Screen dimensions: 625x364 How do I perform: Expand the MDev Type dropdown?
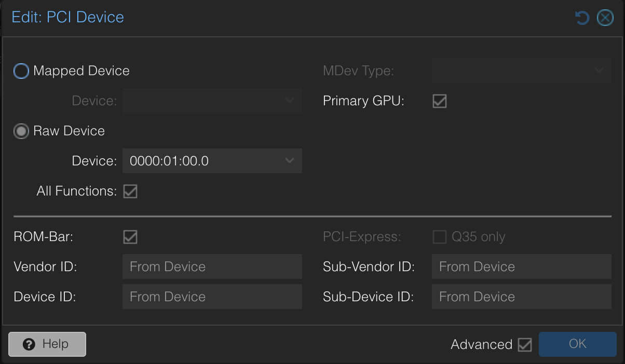pos(599,71)
